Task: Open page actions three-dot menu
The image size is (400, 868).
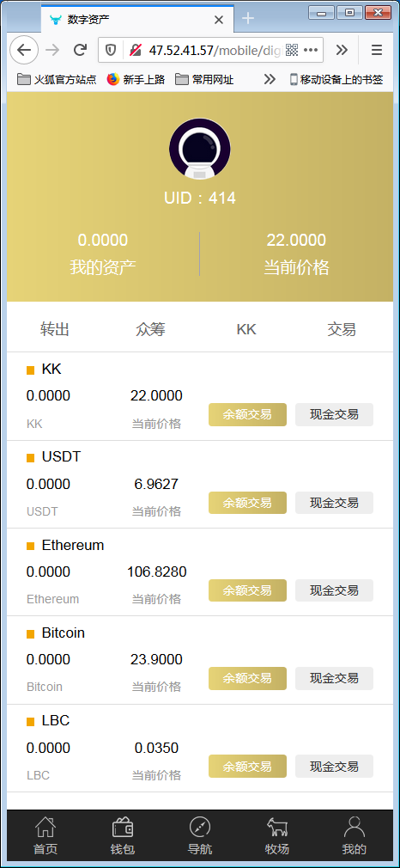Action: pos(311,51)
